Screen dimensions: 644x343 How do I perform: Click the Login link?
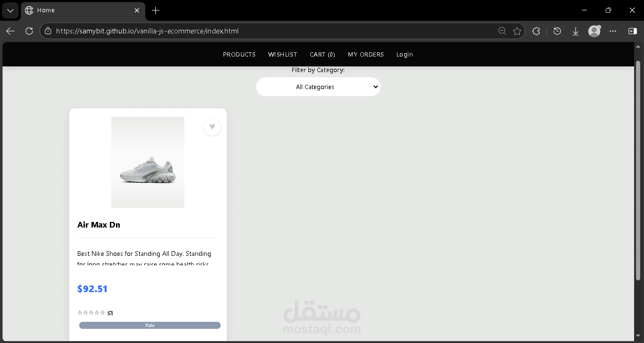pyautogui.click(x=405, y=54)
